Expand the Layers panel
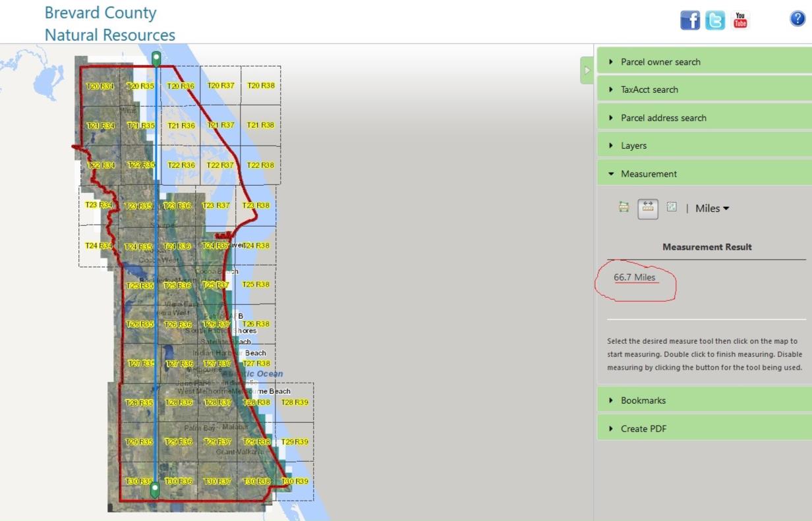This screenshot has height=521, width=812. point(705,146)
